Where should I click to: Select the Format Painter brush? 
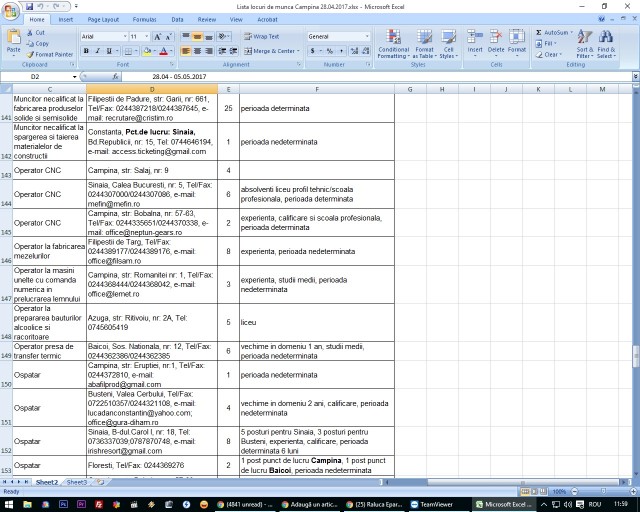[30, 54]
